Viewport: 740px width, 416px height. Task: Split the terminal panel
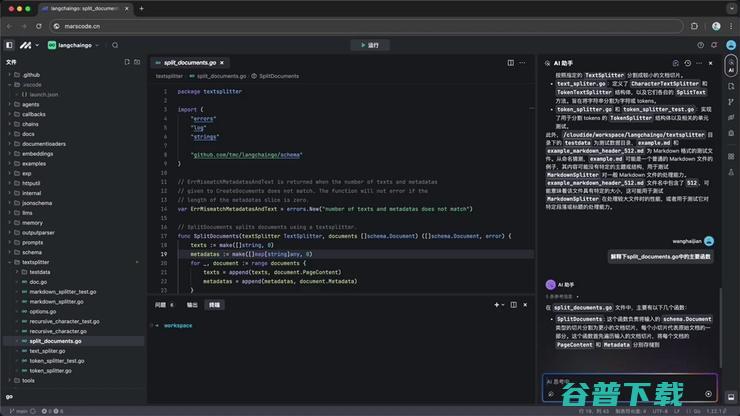[513, 305]
